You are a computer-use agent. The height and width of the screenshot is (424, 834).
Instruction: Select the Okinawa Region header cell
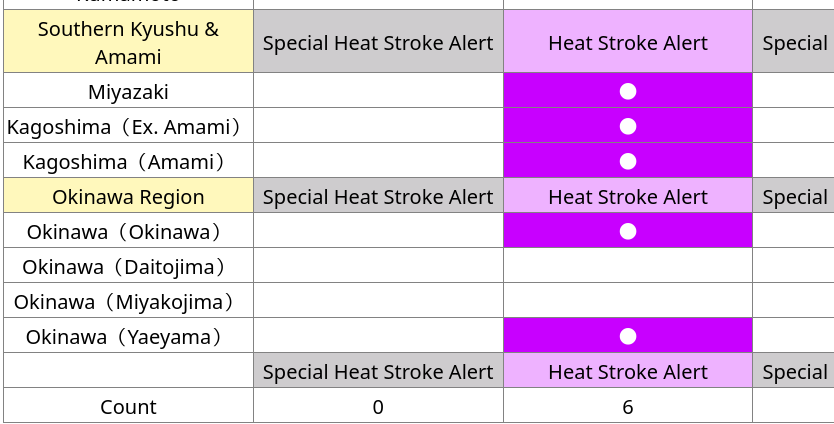tap(128, 196)
